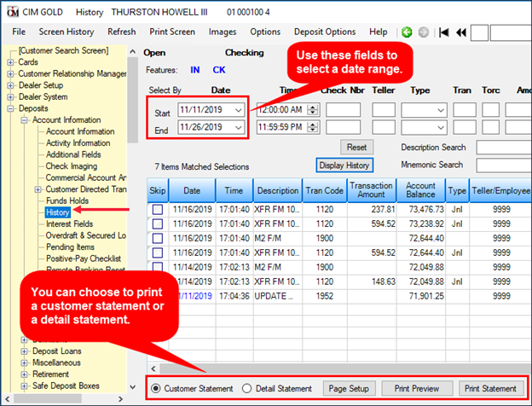
Task: Click the Print Statement button
Action: [x=490, y=388]
